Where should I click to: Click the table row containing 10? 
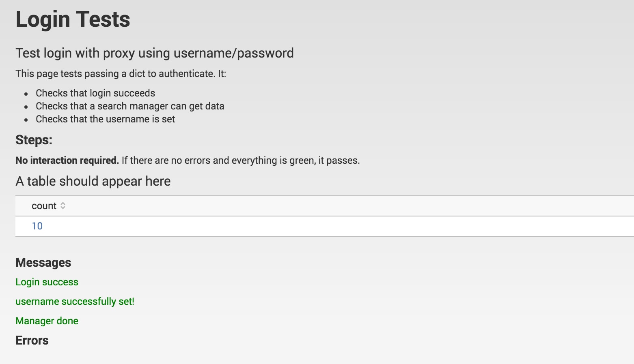(325, 226)
